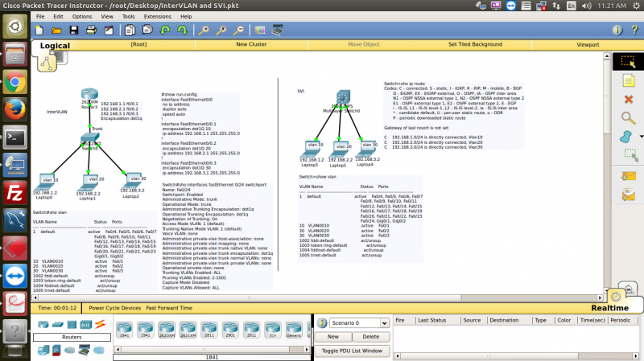Click the scenario info i icon
644x361 pixels.
coord(322,323)
